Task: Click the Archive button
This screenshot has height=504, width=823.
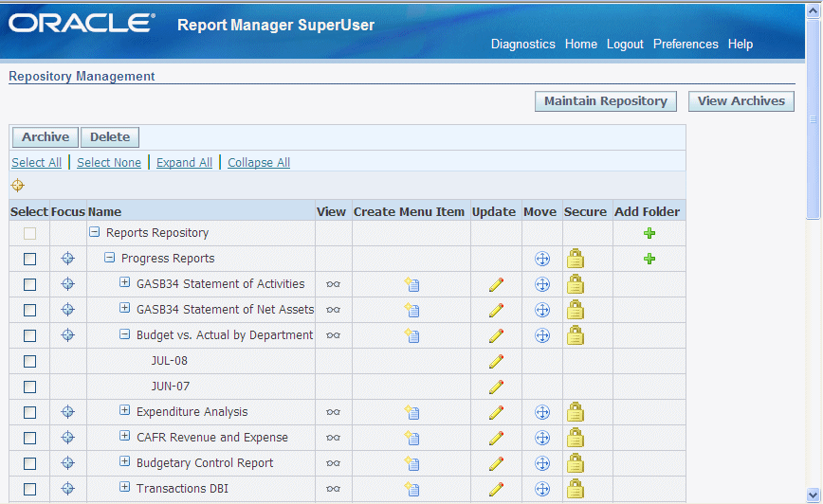Action: click(46, 136)
